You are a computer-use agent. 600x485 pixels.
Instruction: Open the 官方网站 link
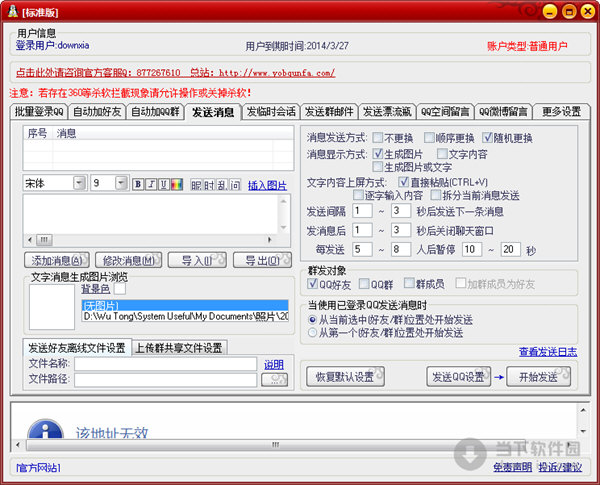(x=38, y=468)
